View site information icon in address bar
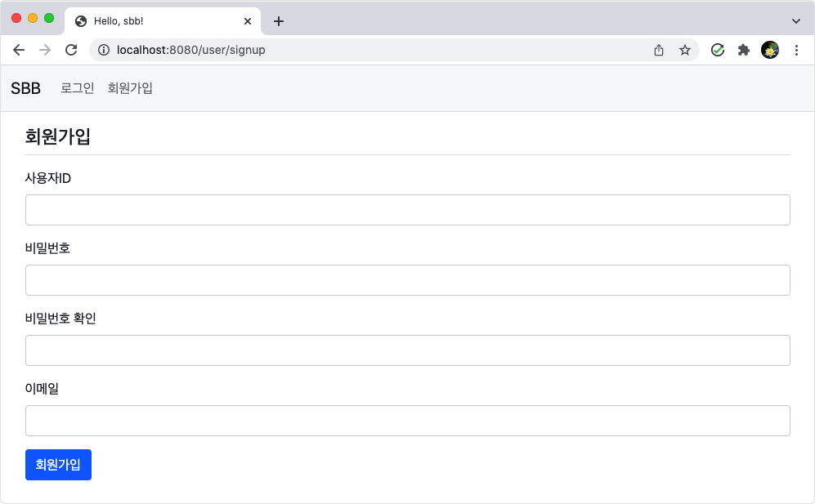This screenshot has width=815, height=504. click(104, 50)
